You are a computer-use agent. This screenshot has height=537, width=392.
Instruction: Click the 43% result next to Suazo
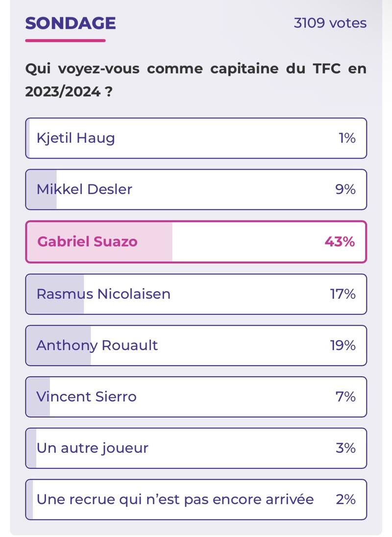[341, 241]
